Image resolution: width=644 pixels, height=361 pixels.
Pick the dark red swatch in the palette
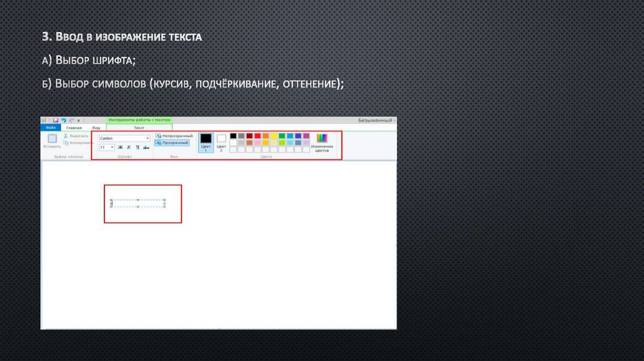click(x=249, y=136)
